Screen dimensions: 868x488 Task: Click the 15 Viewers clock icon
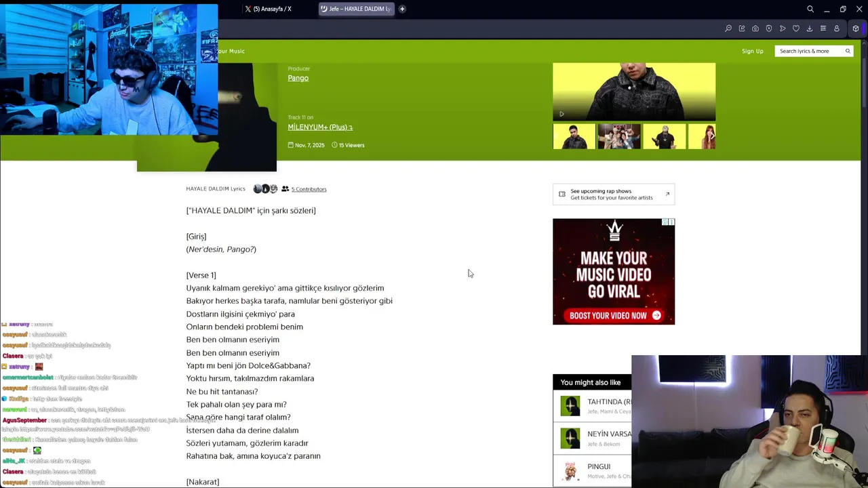(x=334, y=145)
